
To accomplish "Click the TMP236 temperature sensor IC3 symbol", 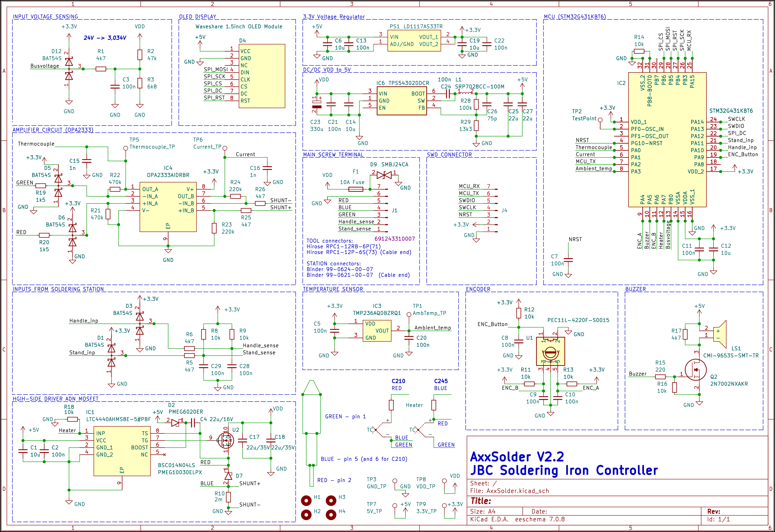I will point(377,331).
